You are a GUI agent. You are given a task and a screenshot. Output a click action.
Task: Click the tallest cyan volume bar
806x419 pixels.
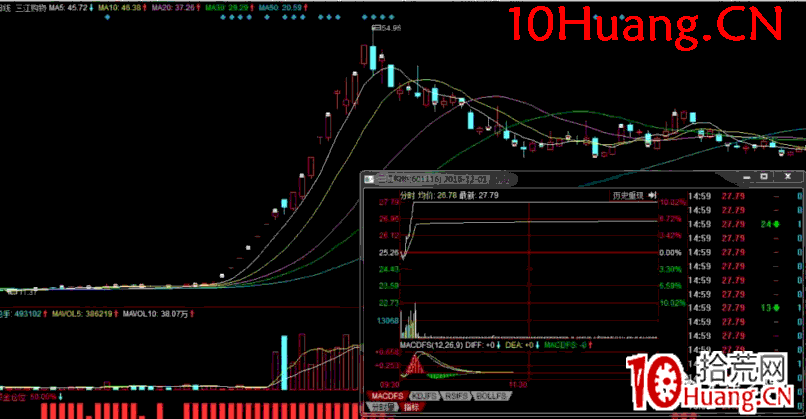coord(284,362)
